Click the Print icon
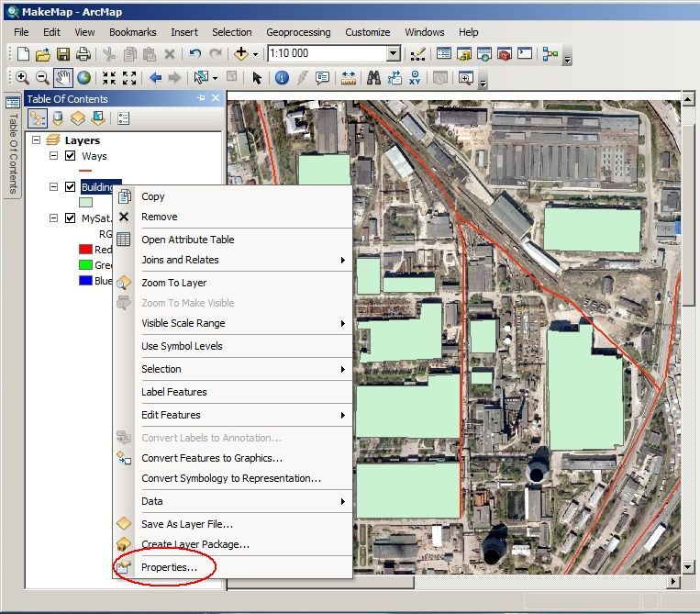This screenshot has width=700, height=614. 83,54
